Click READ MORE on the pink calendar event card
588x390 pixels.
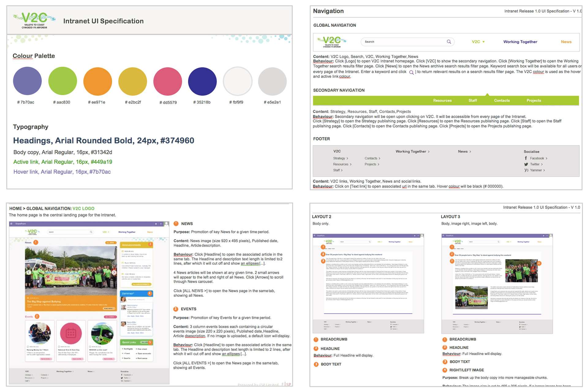[x=77, y=359]
